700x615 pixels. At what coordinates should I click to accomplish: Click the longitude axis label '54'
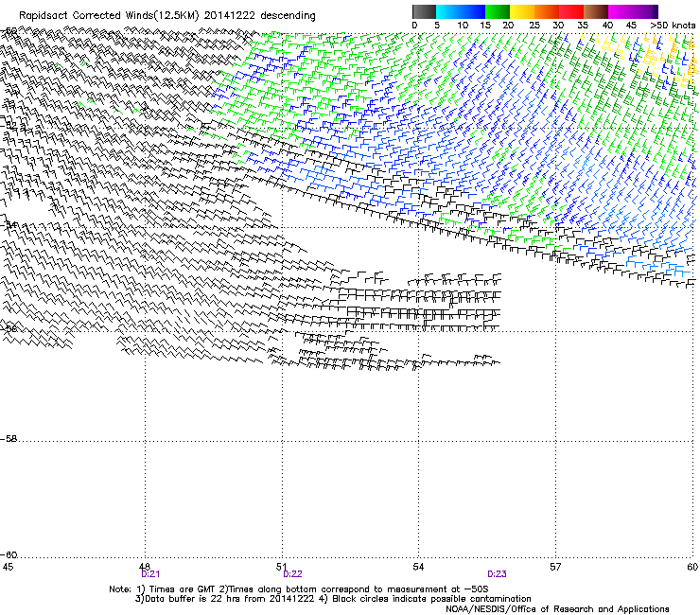pyautogui.click(x=418, y=567)
